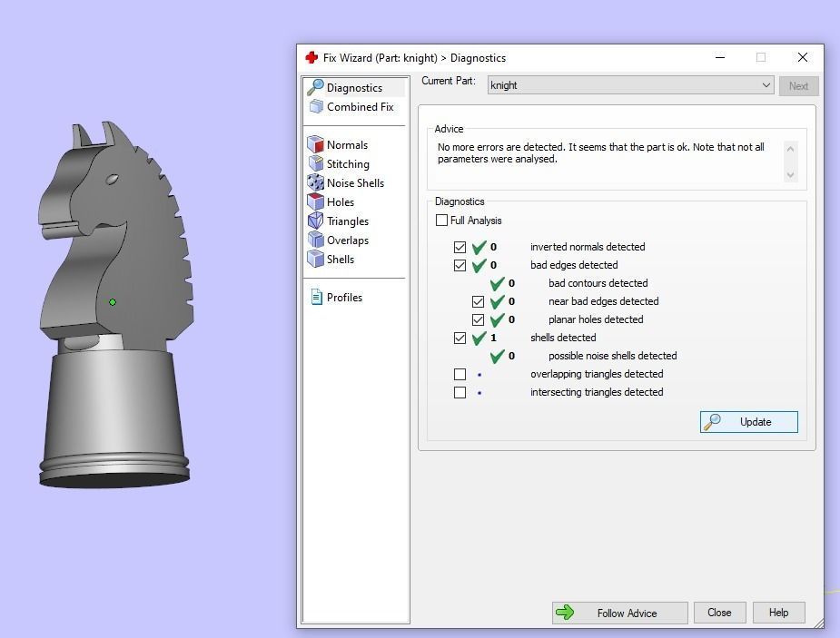Click the Normals cube icon
This screenshot has height=638, width=840.
[315, 144]
